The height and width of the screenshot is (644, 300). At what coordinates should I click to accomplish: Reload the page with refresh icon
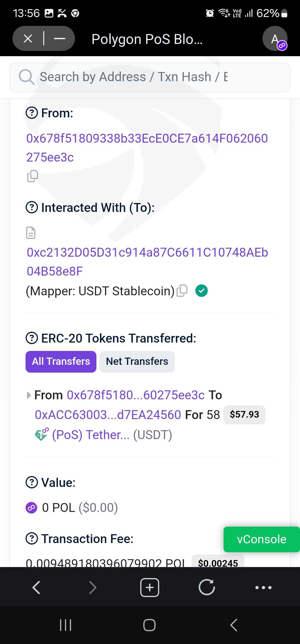tap(207, 587)
